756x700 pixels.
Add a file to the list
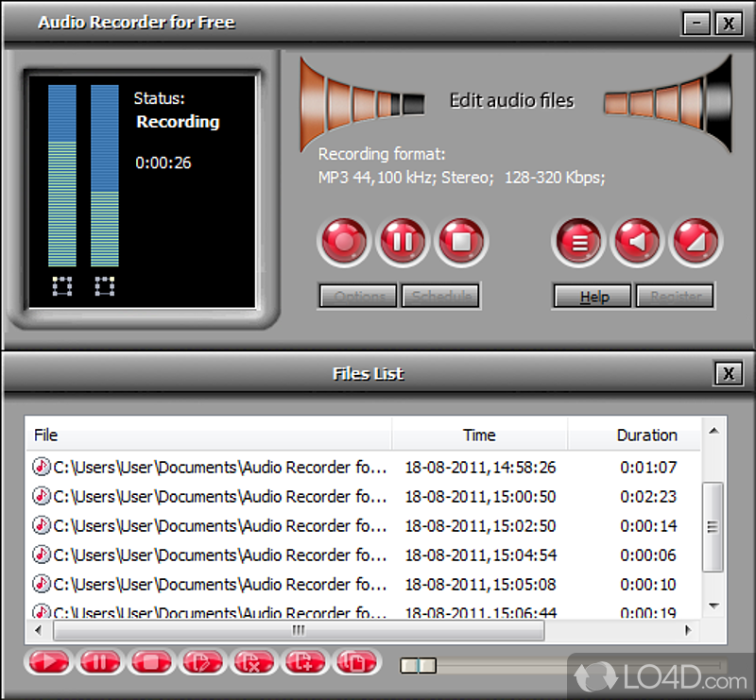point(303,662)
